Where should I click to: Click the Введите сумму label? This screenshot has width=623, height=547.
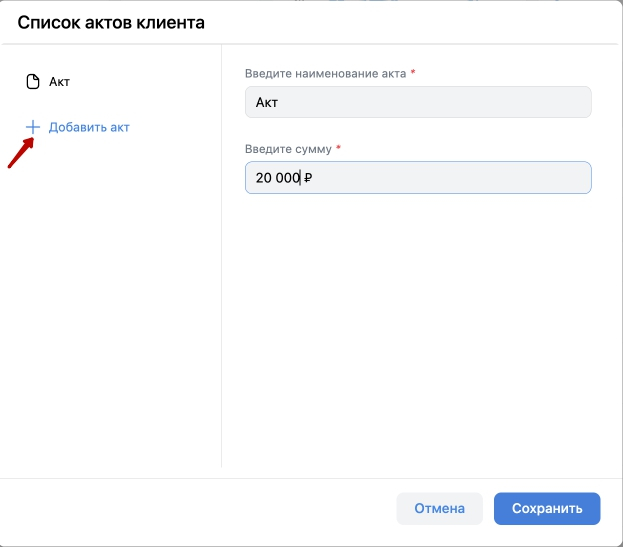click(288, 149)
